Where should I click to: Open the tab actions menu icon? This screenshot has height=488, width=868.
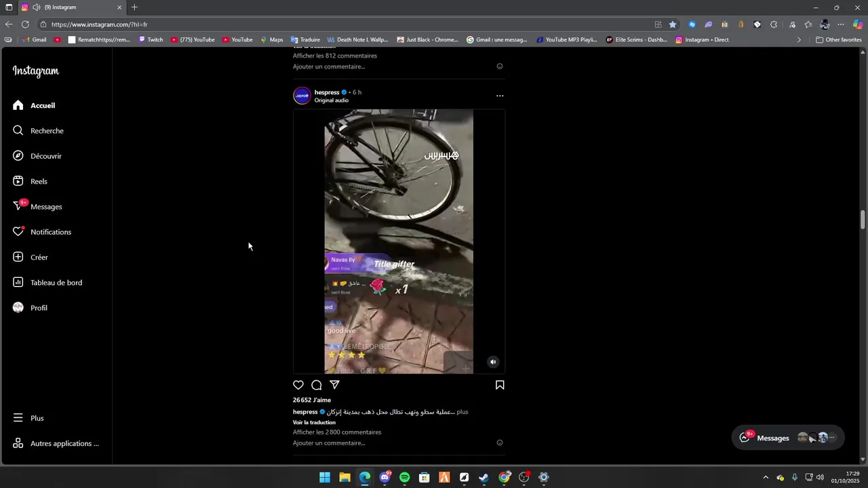(9, 7)
